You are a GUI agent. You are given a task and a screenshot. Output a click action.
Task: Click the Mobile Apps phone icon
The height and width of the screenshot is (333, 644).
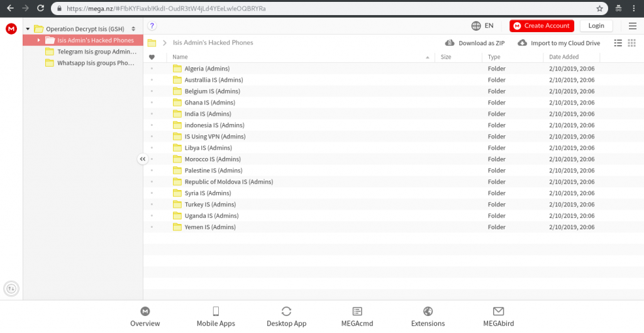tap(216, 311)
